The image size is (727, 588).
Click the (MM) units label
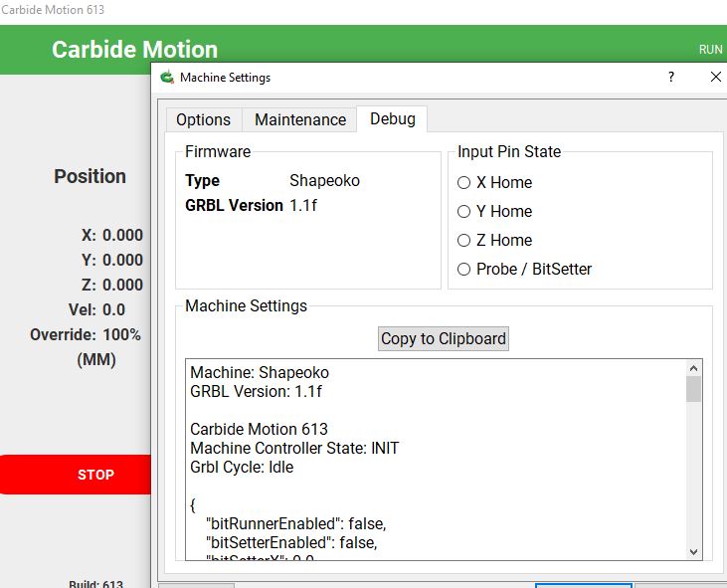(x=96, y=360)
